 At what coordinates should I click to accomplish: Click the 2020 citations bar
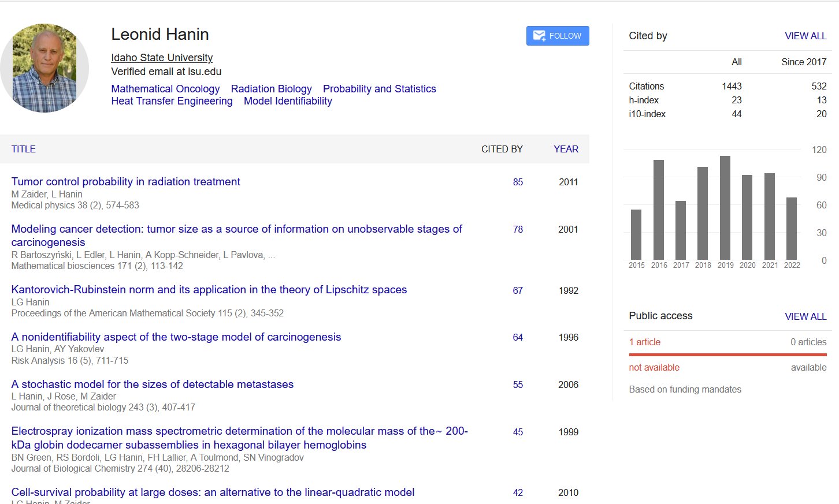point(747,217)
